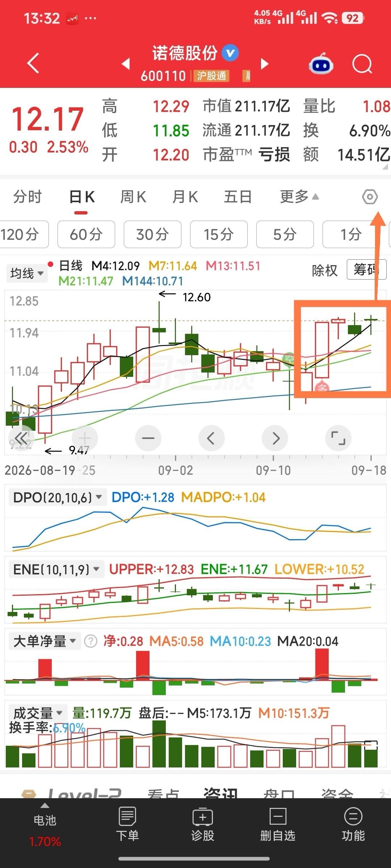Tap the 09-02 date marker
Viewport: 391px width, 868px height.
pyautogui.click(x=176, y=470)
